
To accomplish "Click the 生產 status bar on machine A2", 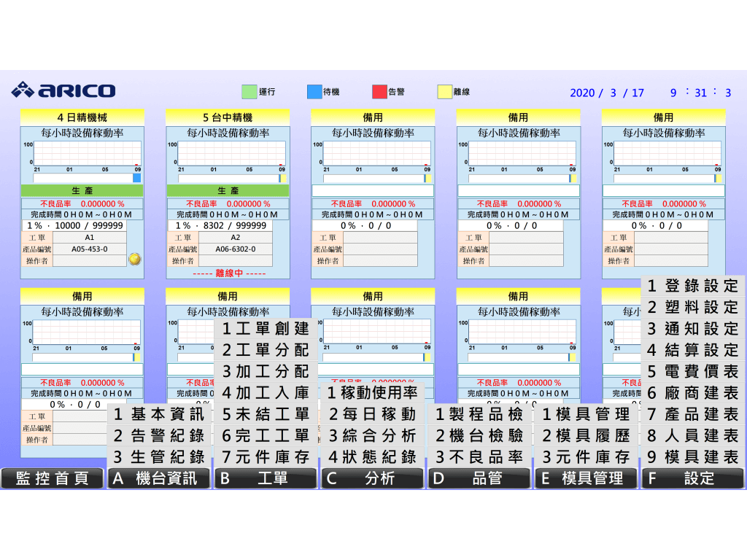I will pyautogui.click(x=228, y=190).
